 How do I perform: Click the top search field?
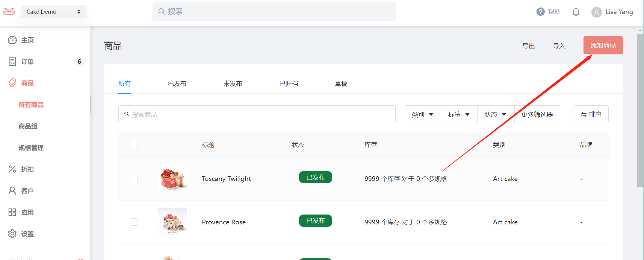tap(274, 12)
